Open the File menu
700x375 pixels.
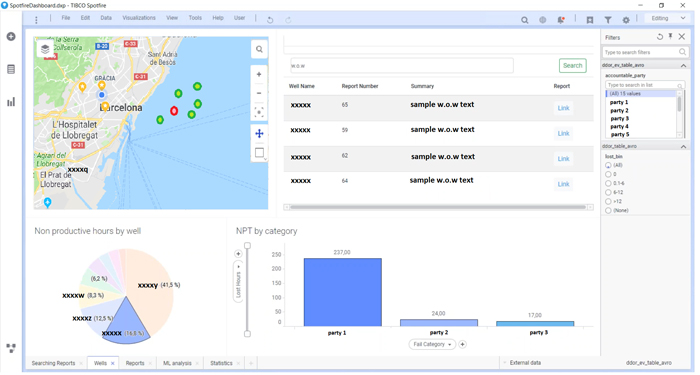66,18
